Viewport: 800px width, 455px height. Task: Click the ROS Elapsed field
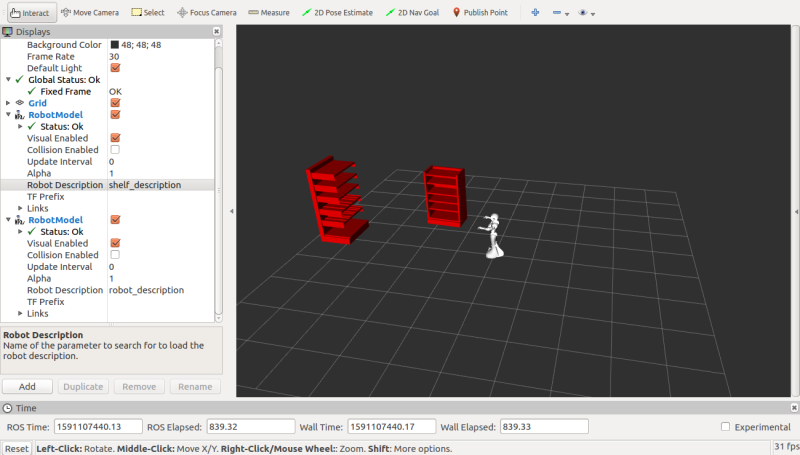click(x=250, y=426)
